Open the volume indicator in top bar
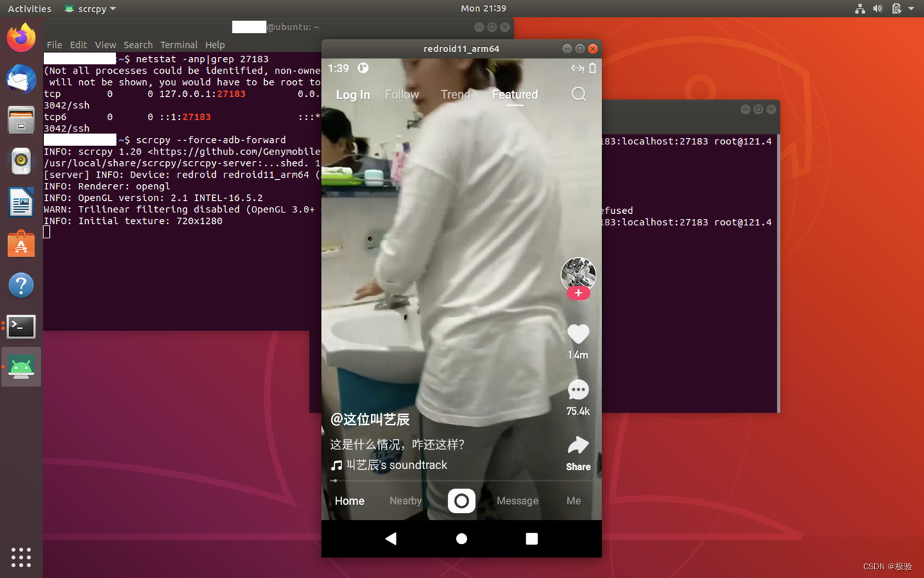The image size is (924, 578). [878, 9]
